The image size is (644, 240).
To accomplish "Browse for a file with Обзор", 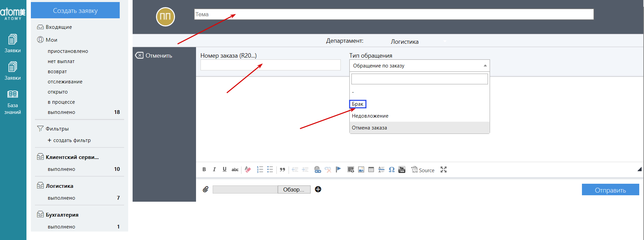I will [x=294, y=189].
